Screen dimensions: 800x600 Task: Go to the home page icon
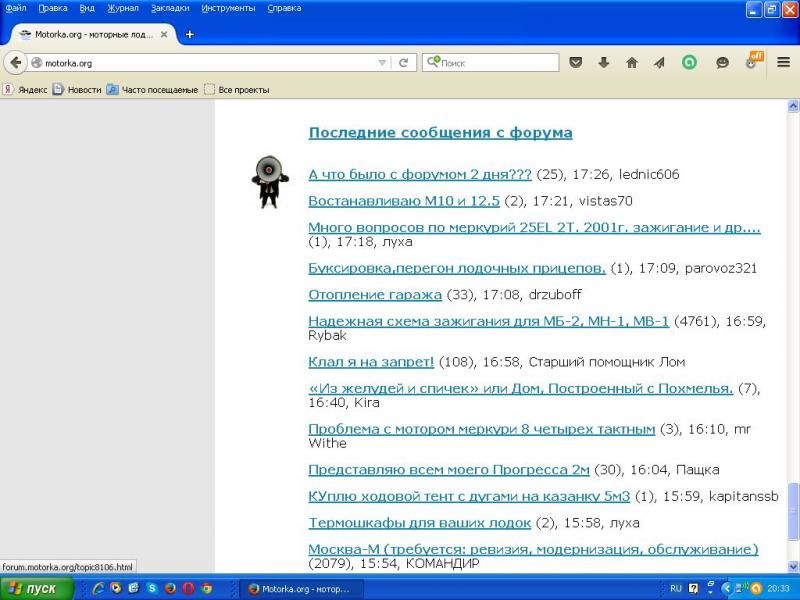[x=632, y=62]
